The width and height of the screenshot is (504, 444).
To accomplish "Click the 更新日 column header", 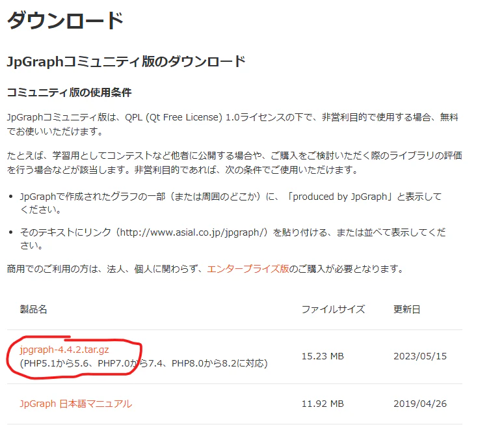I will point(407,309).
